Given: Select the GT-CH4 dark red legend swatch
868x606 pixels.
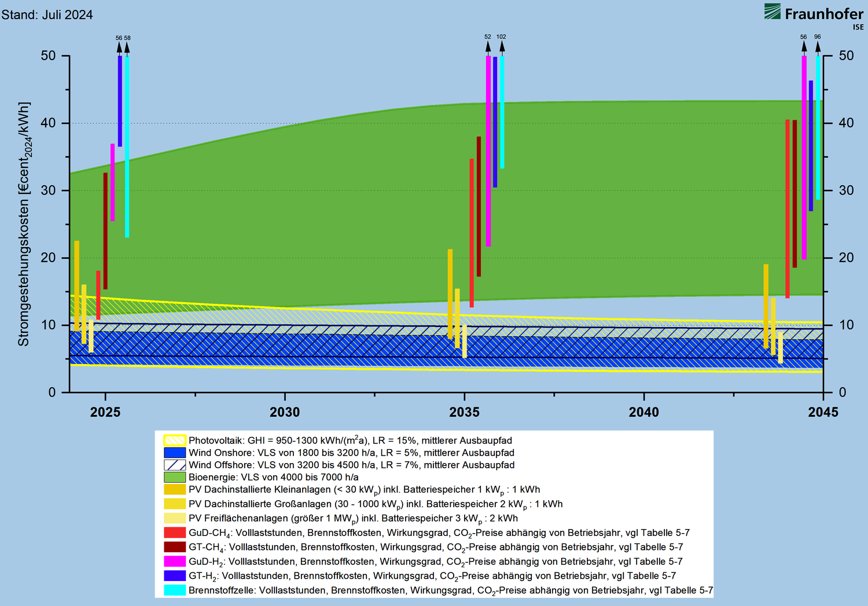Looking at the screenshot, I should (x=175, y=547).
